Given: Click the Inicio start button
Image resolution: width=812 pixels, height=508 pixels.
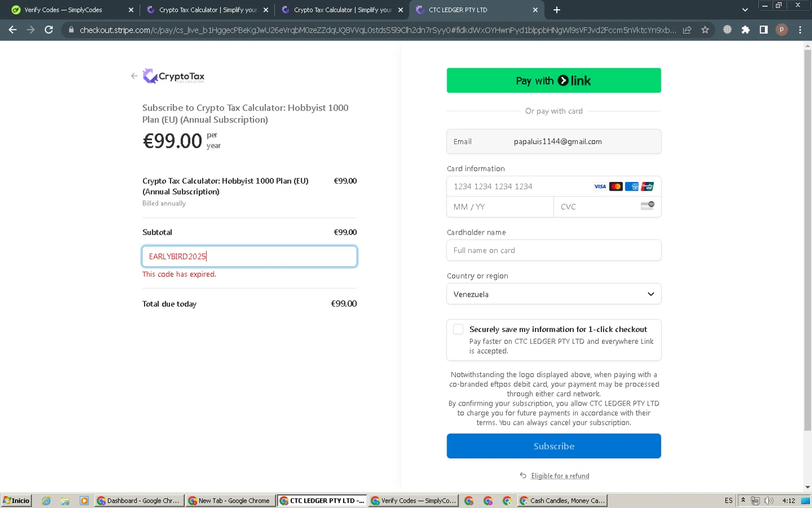Looking at the screenshot, I should click(16, 501).
